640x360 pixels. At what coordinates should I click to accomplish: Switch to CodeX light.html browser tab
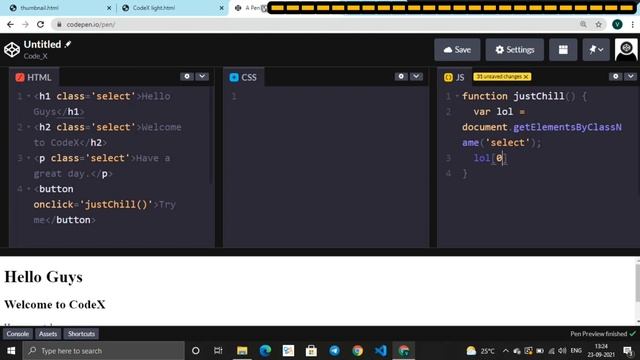(172, 8)
